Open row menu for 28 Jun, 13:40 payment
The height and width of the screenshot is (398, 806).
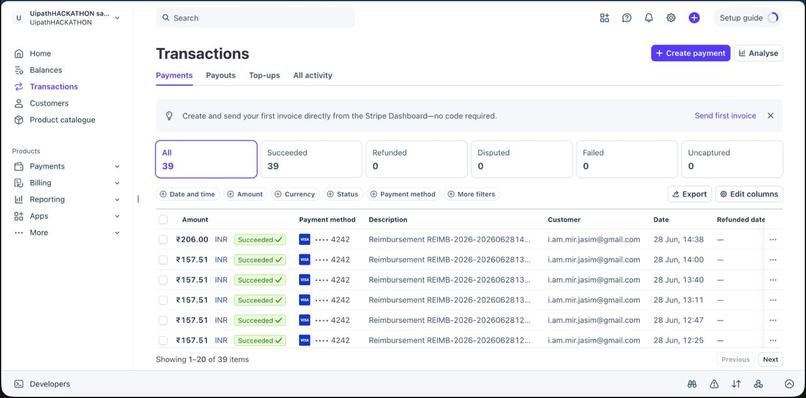(x=773, y=280)
